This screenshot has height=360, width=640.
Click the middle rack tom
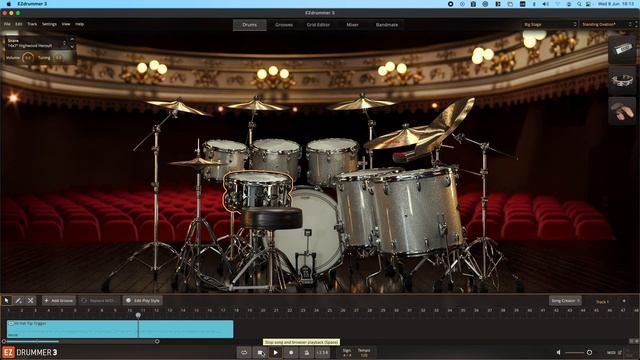[276, 159]
